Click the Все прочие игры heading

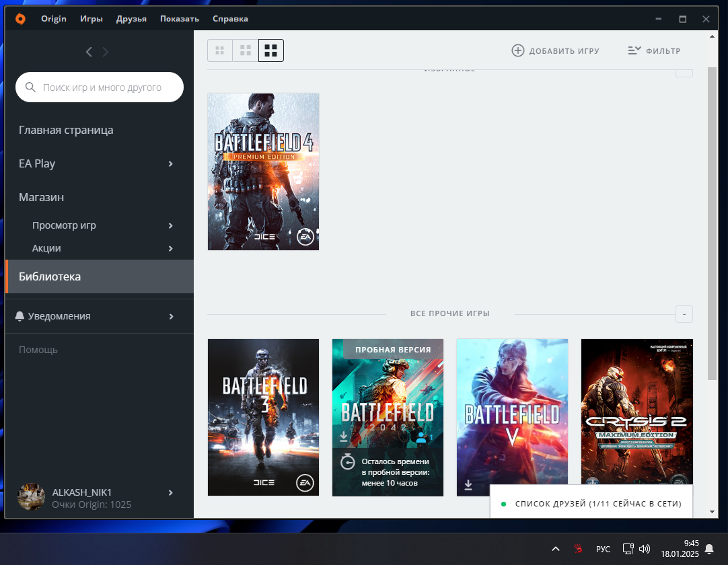450,313
